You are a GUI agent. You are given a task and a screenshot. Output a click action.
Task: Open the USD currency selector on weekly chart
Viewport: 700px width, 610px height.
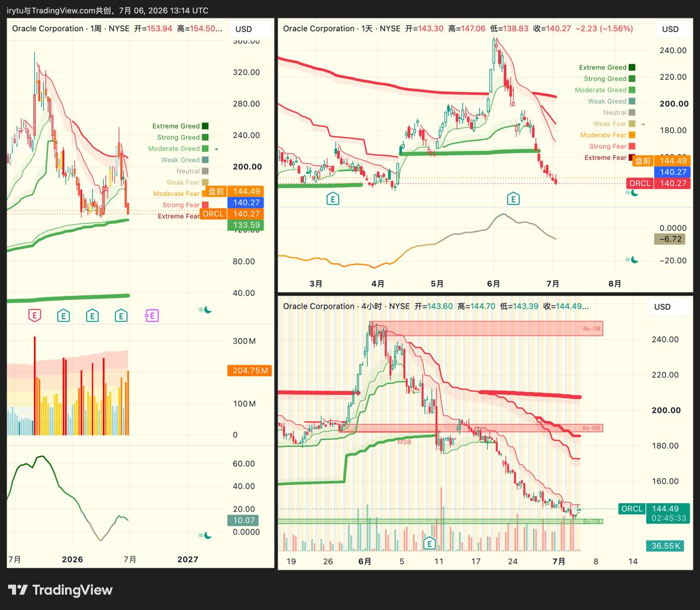point(244,29)
